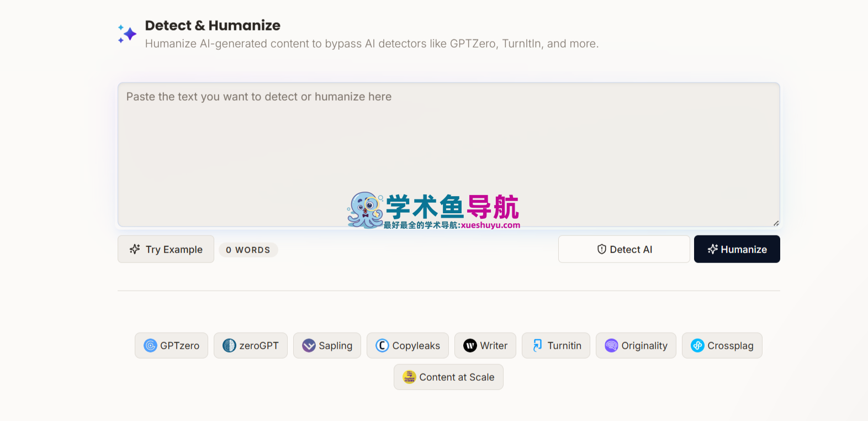
Task: Click the Turnitin logo icon
Action: tap(537, 346)
